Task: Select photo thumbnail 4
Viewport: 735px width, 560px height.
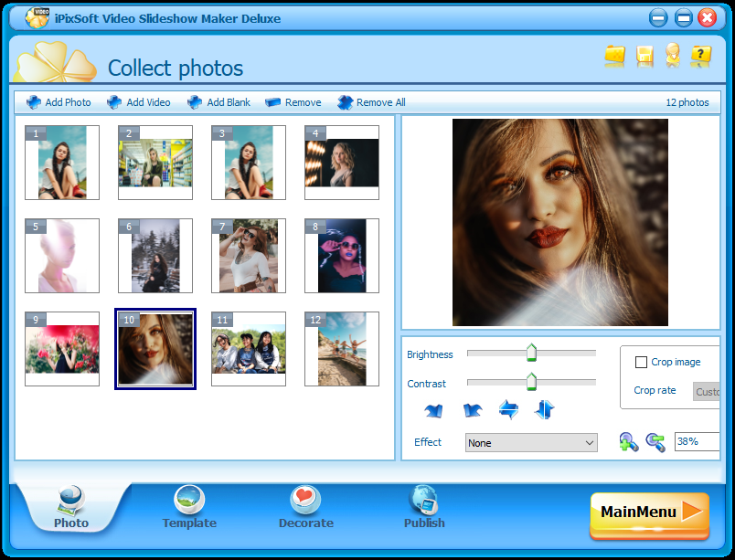Action: (x=342, y=163)
